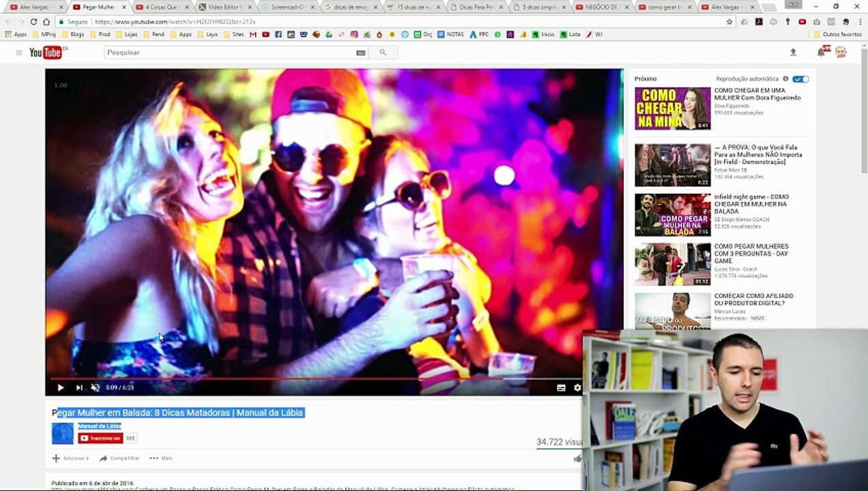The height and width of the screenshot is (491, 868).
Task: Go back with Chrome's back arrow
Action: pos(8,22)
